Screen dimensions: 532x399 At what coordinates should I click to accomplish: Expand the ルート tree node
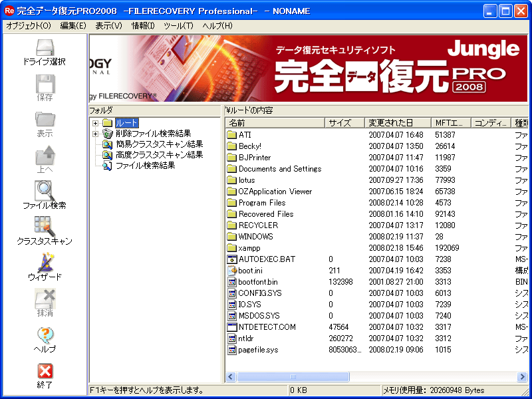point(95,123)
